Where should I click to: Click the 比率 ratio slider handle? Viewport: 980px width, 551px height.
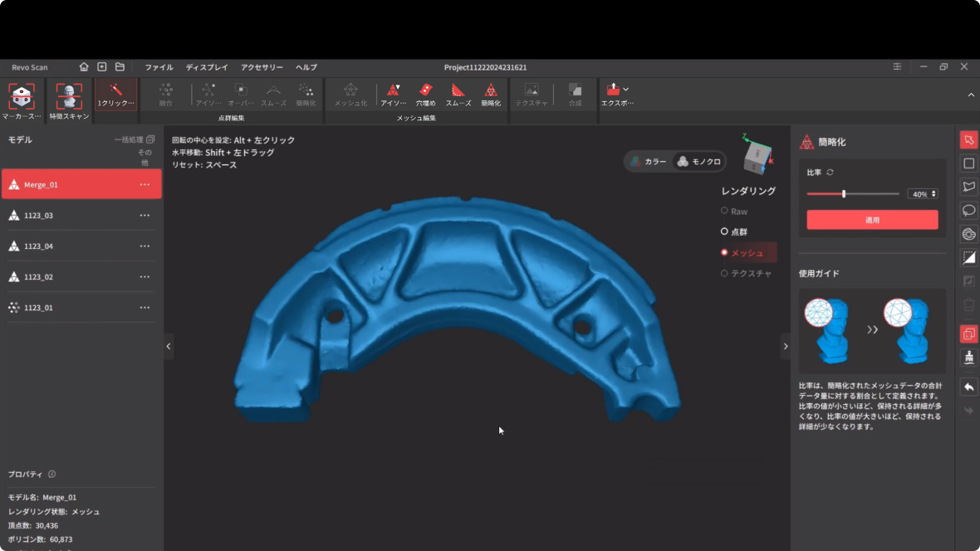pos(844,194)
